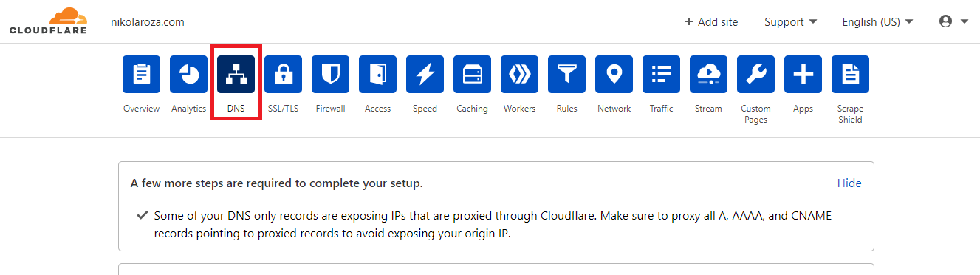Open the Network location pin icon
980x275 pixels.
[614, 74]
